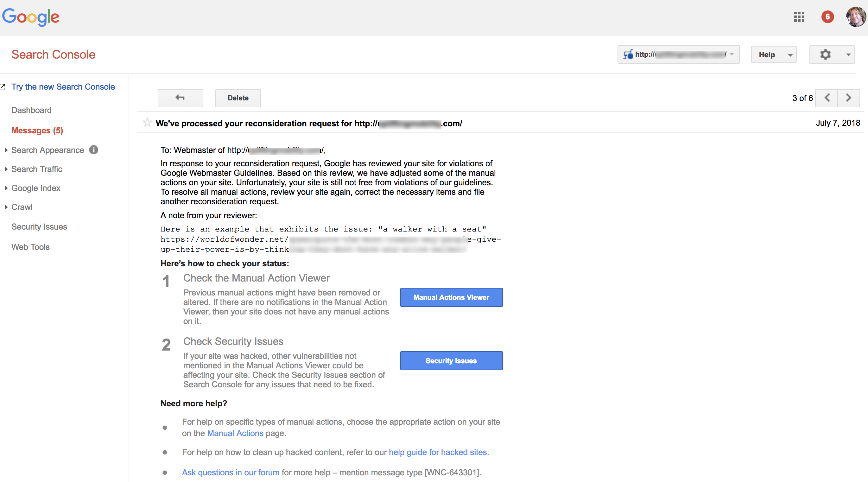Expand the Google Index section
868x482 pixels.
point(36,188)
